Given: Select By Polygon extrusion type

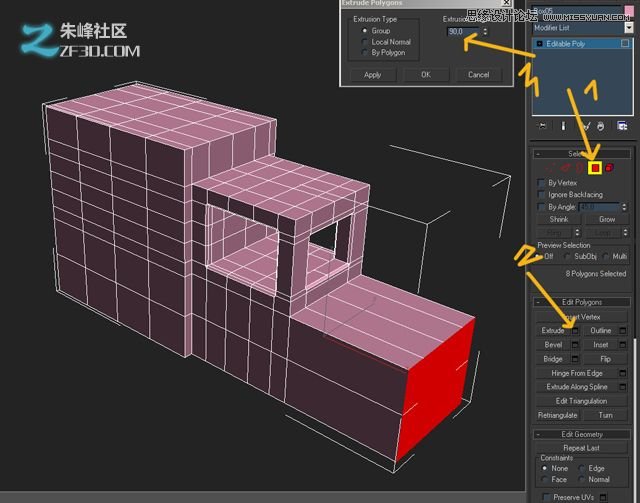Looking at the screenshot, I should 365,52.
